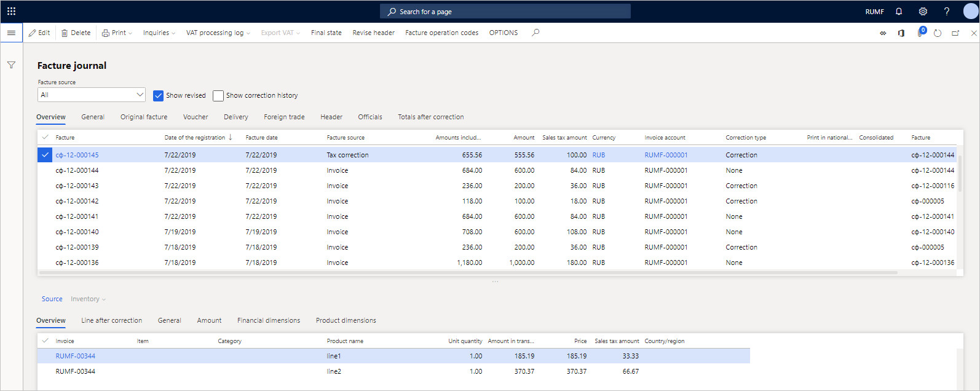Uncheck the Show revised checkbox

(x=158, y=95)
